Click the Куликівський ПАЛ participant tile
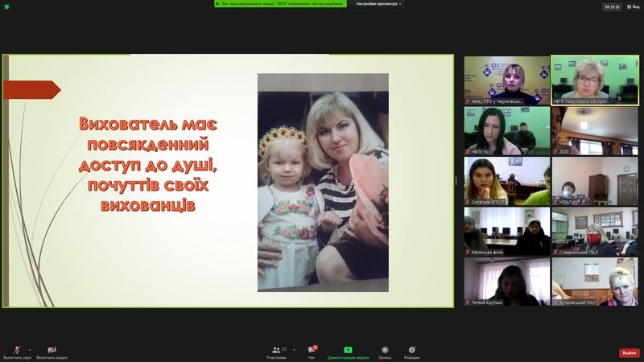 click(x=595, y=282)
